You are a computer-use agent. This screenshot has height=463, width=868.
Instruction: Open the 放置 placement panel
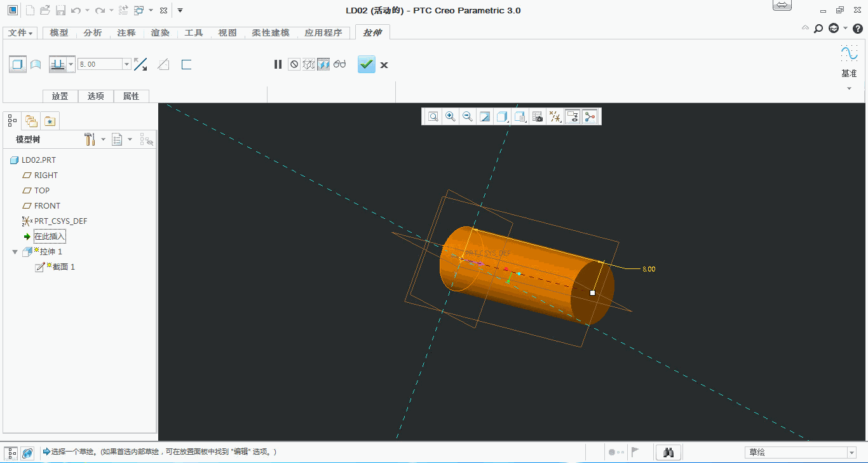(60, 96)
